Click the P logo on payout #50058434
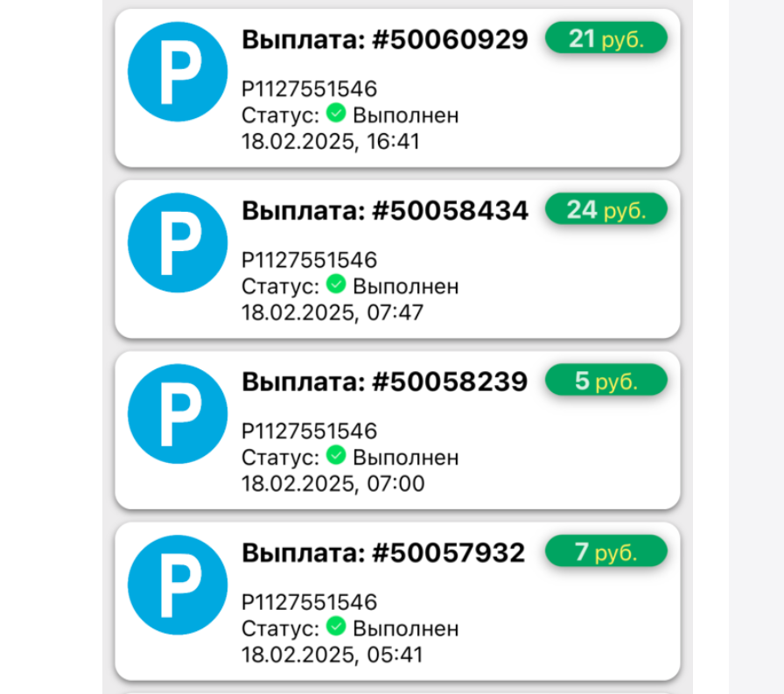784x694 pixels. (177, 242)
